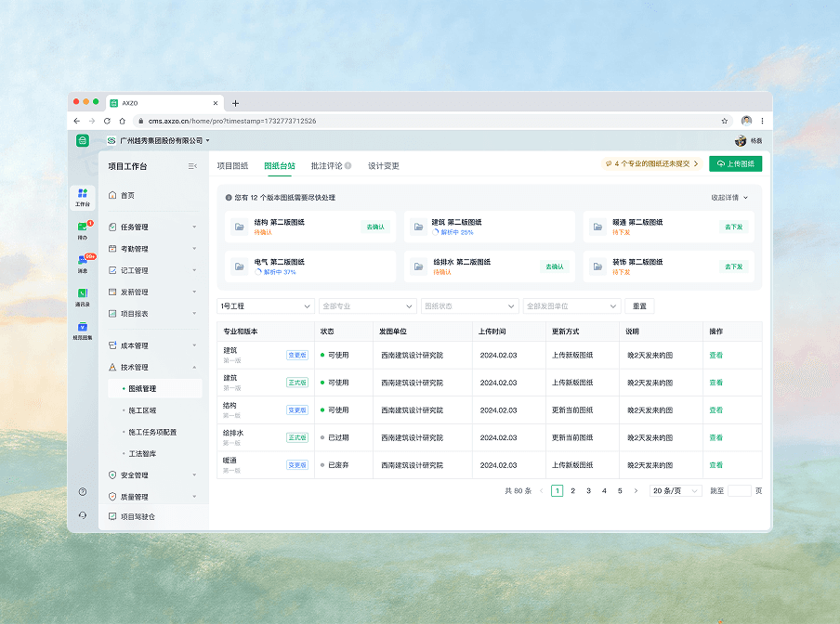Go to page 3 in pagination
This screenshot has height=624, width=840.
pyautogui.click(x=587, y=490)
